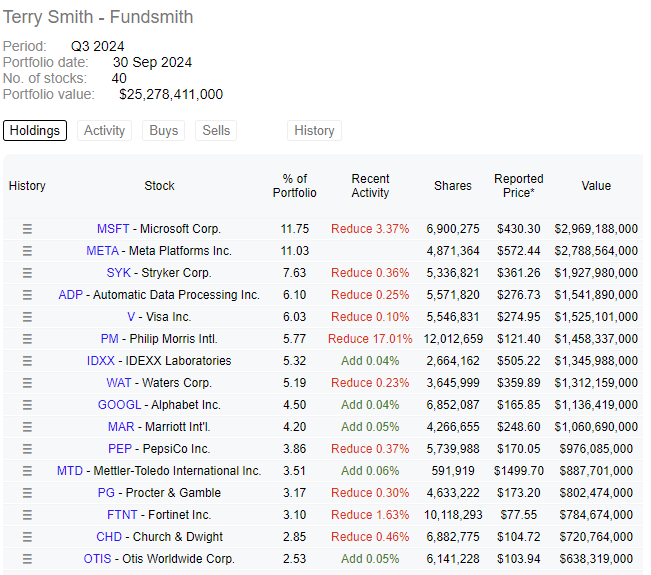
Task: Open the ADP ticker link
Action: pos(71,295)
